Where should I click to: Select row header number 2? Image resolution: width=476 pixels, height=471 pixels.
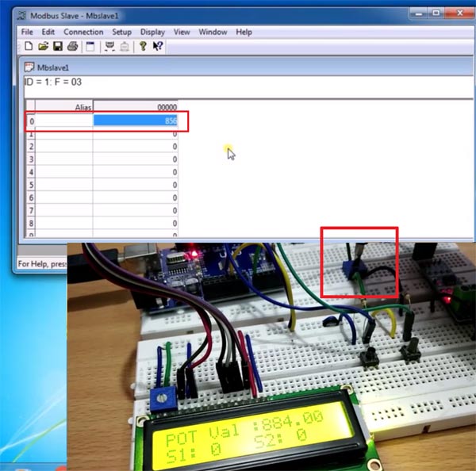31,147
